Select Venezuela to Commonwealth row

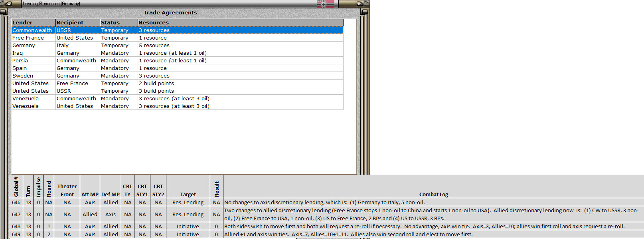177,98
